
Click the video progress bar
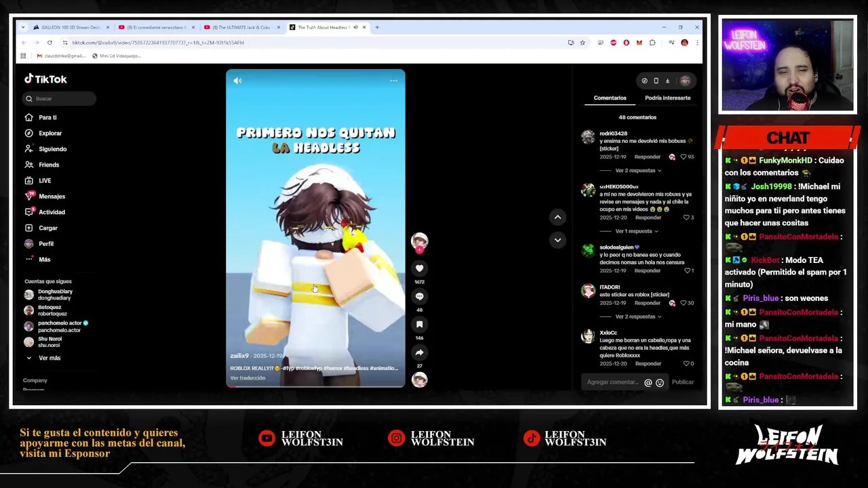[x=315, y=386]
